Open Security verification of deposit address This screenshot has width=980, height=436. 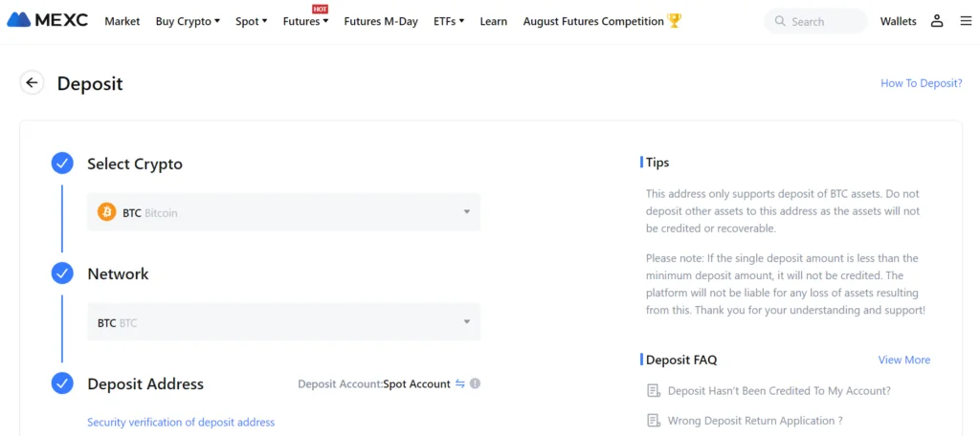pos(181,423)
